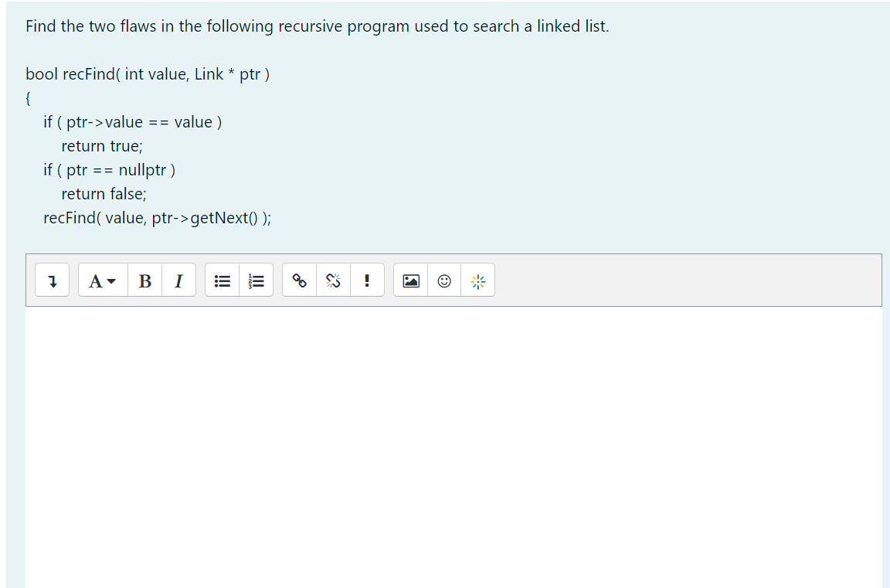Create an unordered bullet list
This screenshot has width=890, height=588.
(222, 280)
